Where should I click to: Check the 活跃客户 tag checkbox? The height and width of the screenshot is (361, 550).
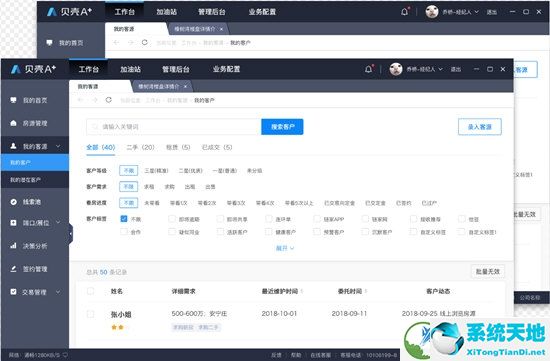(x=220, y=232)
